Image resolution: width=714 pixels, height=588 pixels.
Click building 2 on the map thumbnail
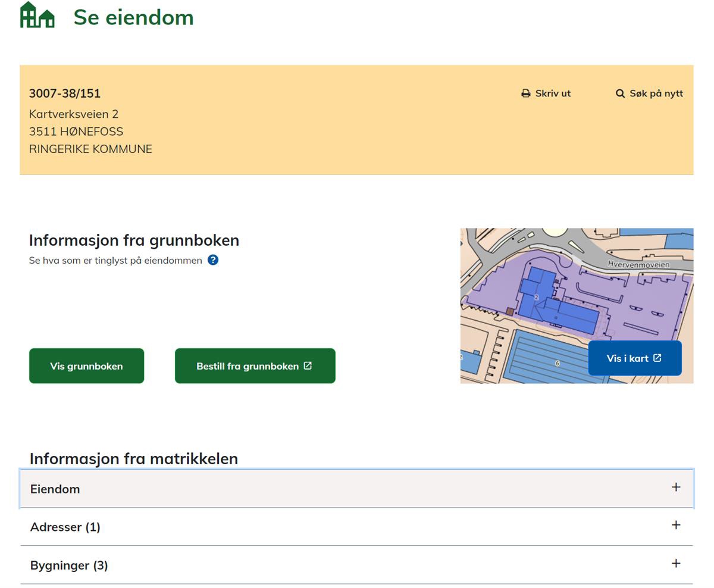(535, 296)
